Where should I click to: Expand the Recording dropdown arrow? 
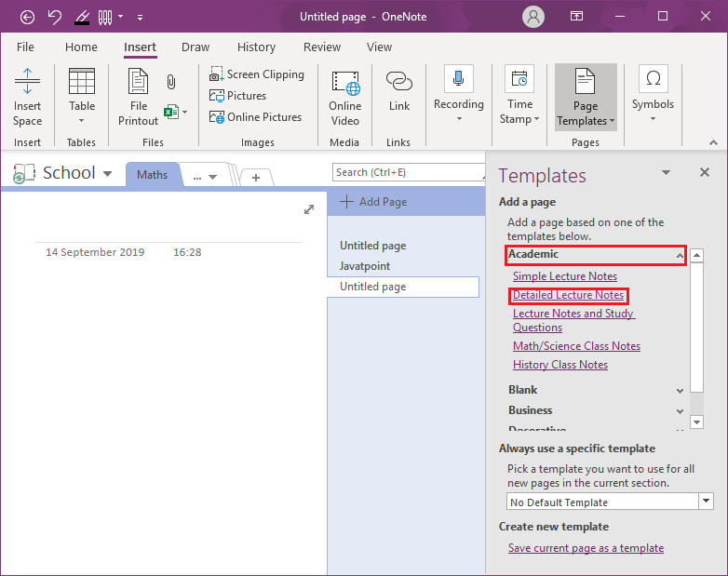[x=459, y=119]
